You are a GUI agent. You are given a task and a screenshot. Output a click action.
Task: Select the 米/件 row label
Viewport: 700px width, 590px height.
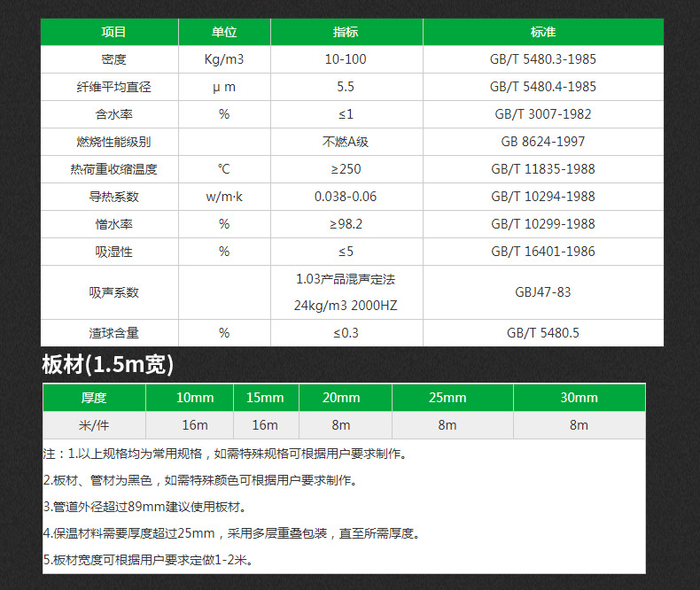click(94, 425)
